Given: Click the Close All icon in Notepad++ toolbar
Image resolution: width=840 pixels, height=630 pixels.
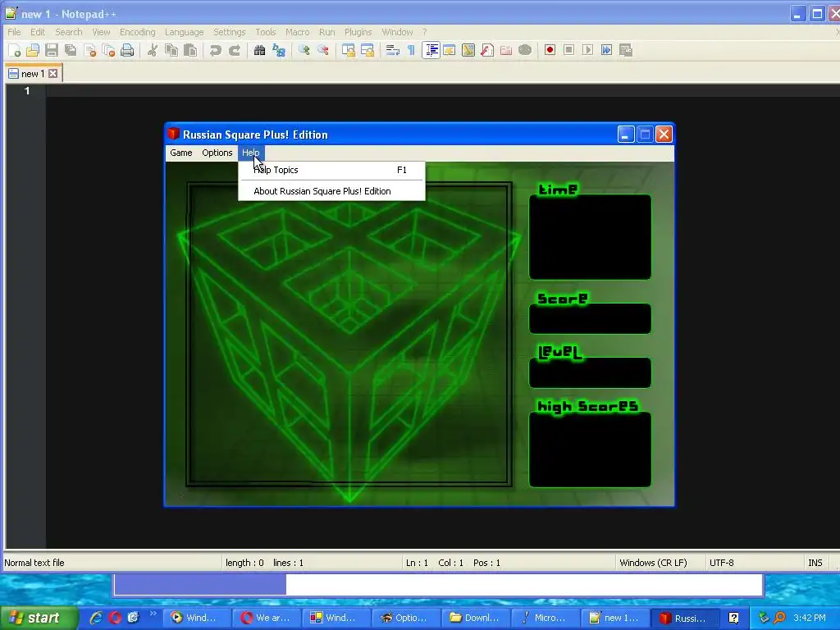Looking at the screenshot, I should [x=109, y=50].
